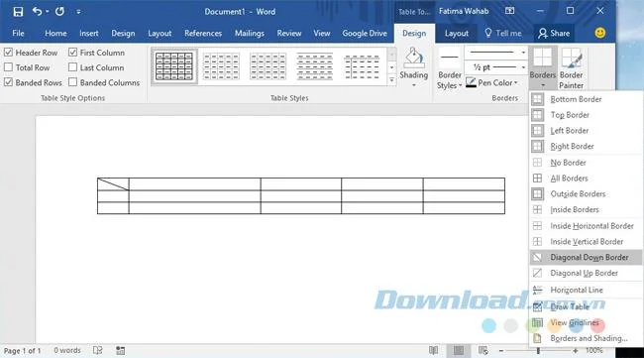Open Borders and Shading dialog

[586, 338]
